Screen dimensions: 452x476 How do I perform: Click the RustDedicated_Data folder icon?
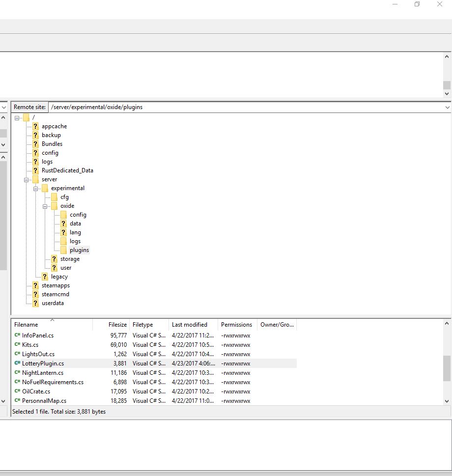tap(35, 170)
